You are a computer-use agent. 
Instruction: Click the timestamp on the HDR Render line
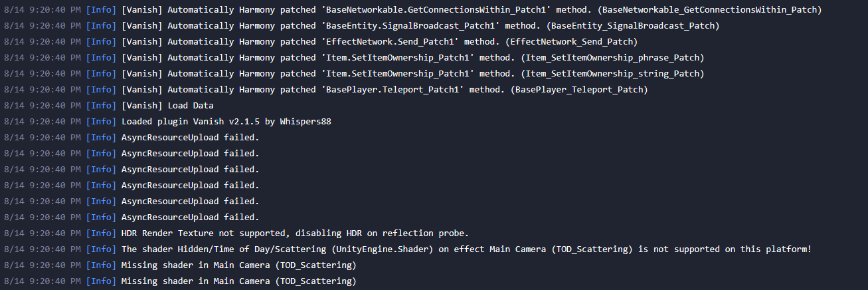43,233
